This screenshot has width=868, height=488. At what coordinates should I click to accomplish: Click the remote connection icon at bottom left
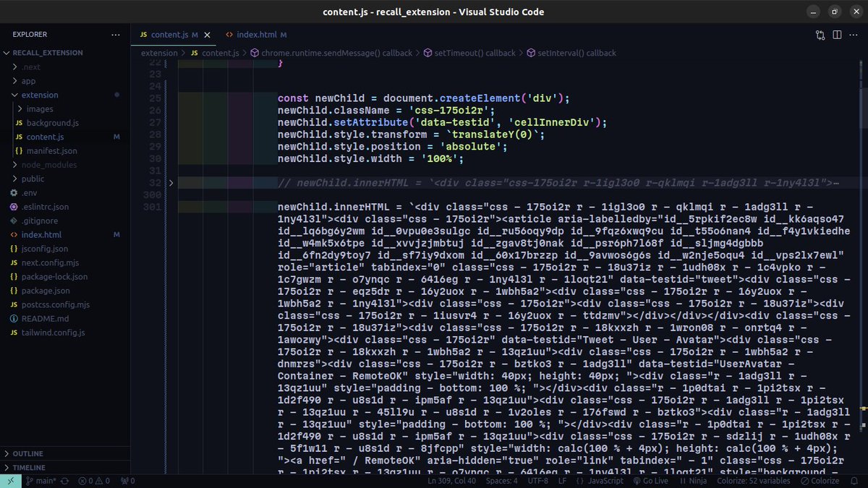[x=9, y=480]
